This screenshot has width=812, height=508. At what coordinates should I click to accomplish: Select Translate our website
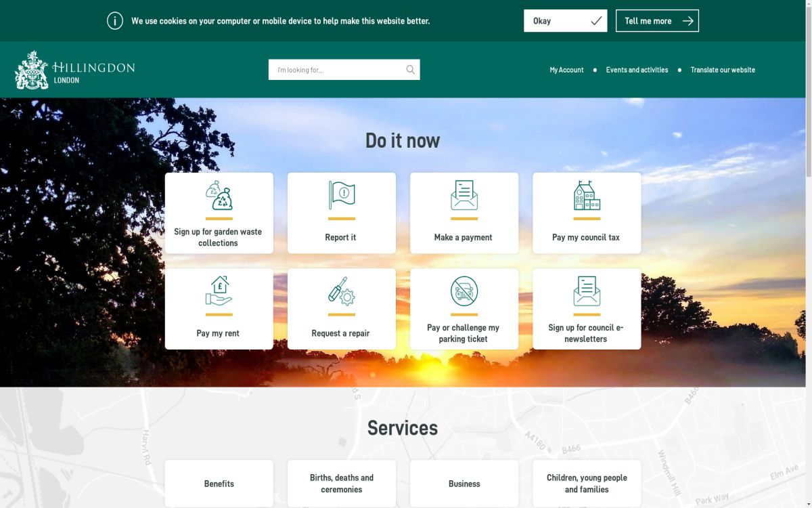[722, 70]
